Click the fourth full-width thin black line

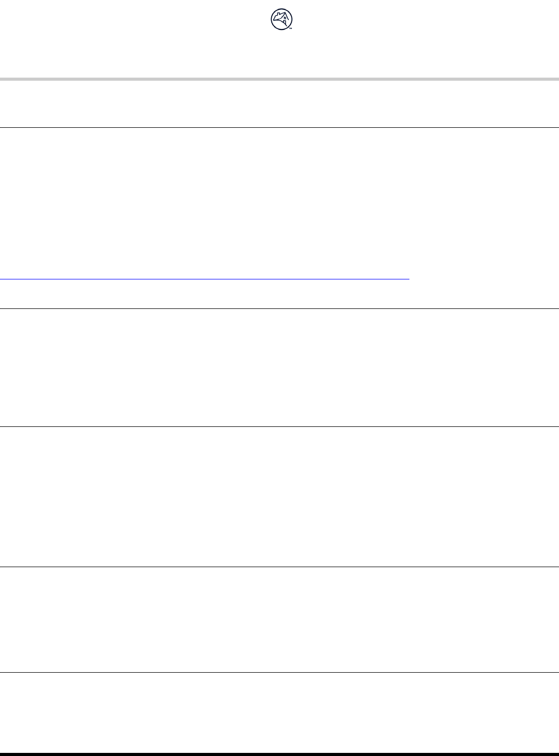click(279, 567)
